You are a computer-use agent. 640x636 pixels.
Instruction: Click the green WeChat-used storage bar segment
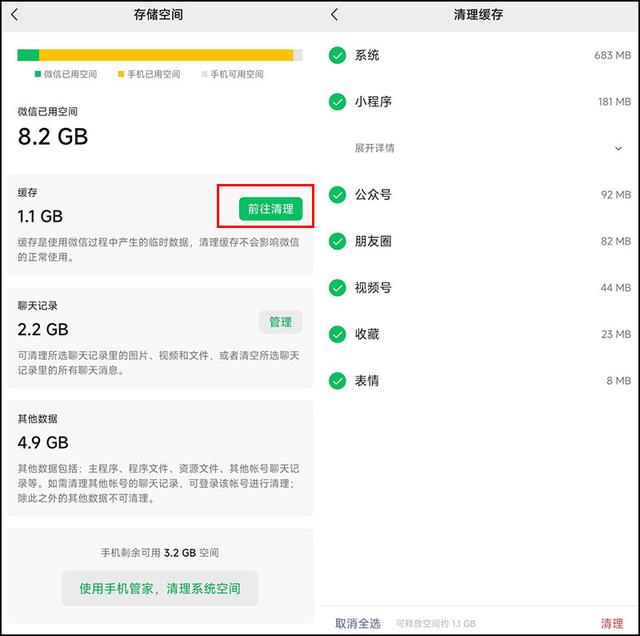pos(28,55)
